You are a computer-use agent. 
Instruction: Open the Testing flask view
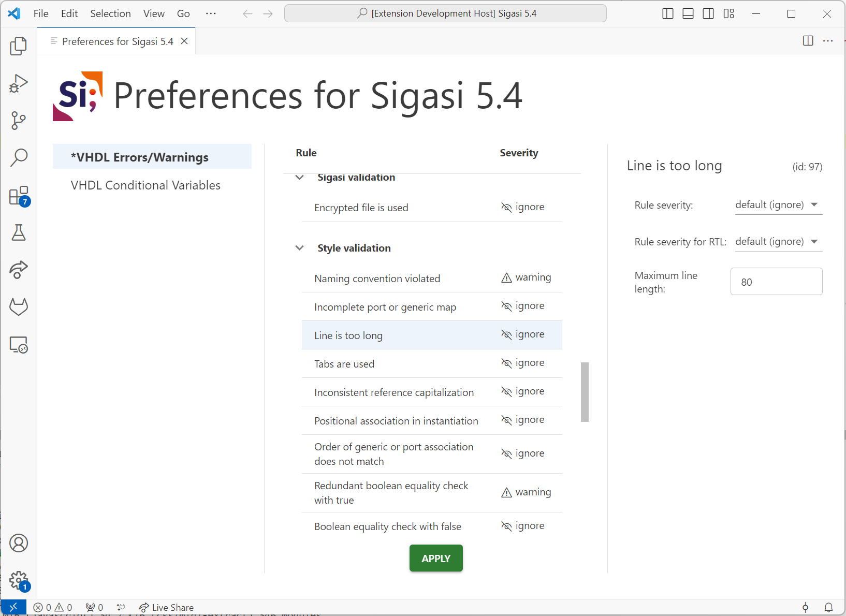point(19,232)
